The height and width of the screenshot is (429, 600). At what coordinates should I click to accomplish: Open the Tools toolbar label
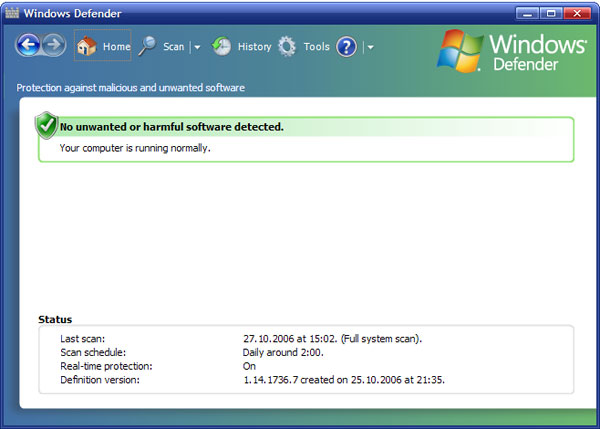tap(316, 47)
